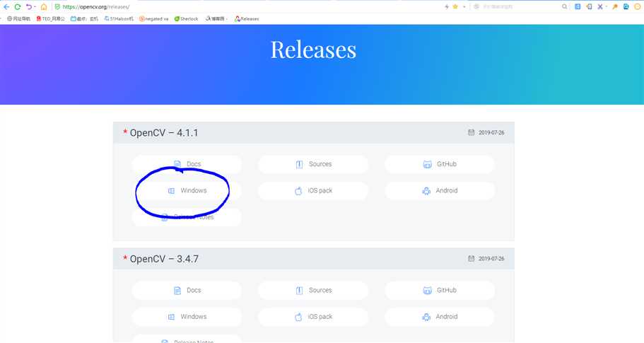The width and height of the screenshot is (644, 343).
Task: Download Android package for OpenCV 3.4.7
Action: (440, 317)
